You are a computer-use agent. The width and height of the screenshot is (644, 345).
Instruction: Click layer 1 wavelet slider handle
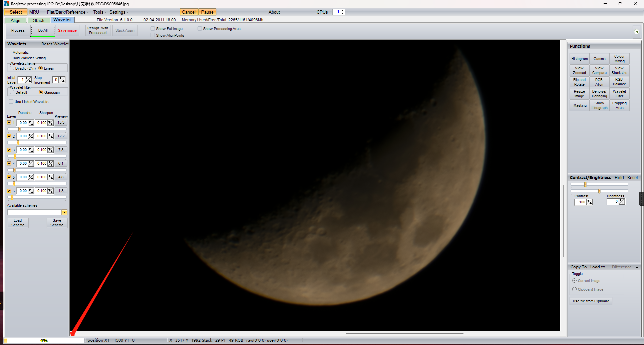[20, 129]
